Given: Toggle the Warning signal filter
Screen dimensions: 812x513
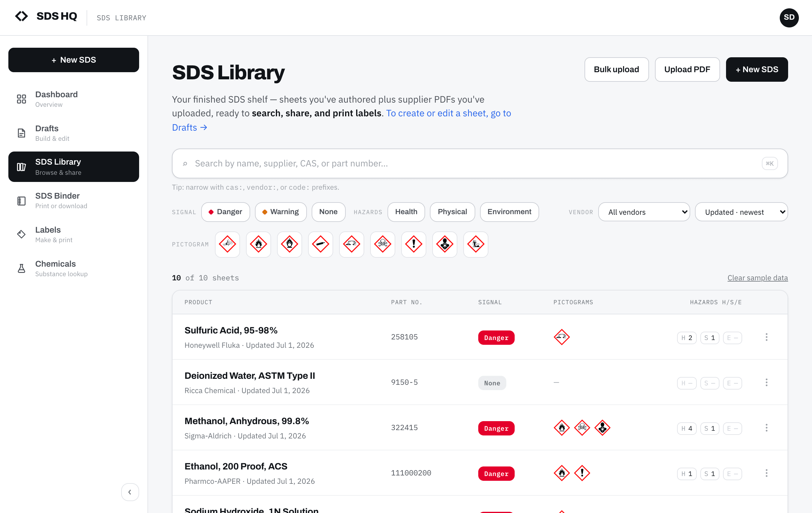Looking at the screenshot, I should pyautogui.click(x=281, y=212).
